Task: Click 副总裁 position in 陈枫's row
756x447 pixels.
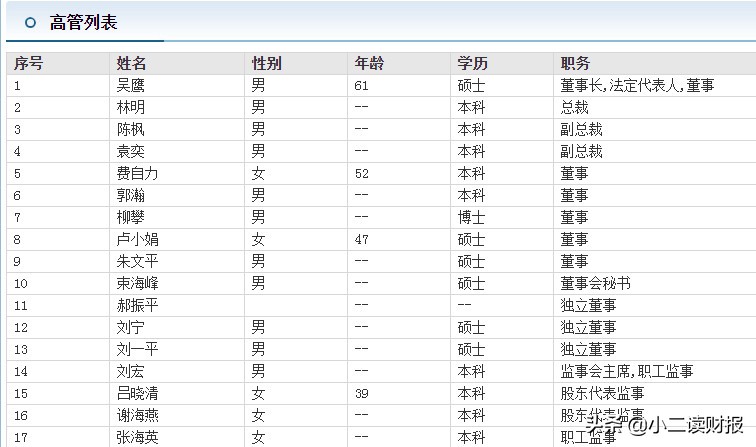Action: (581, 129)
